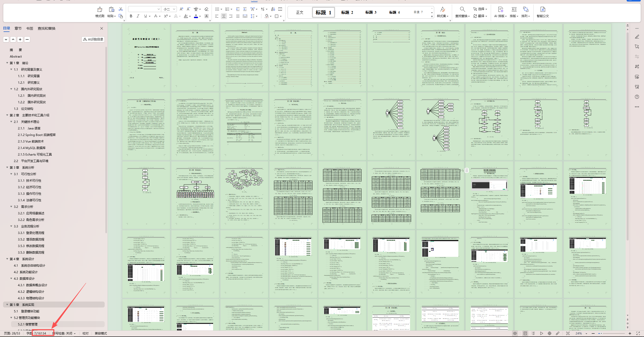
Task: Select center alignment
Action: 224,16
